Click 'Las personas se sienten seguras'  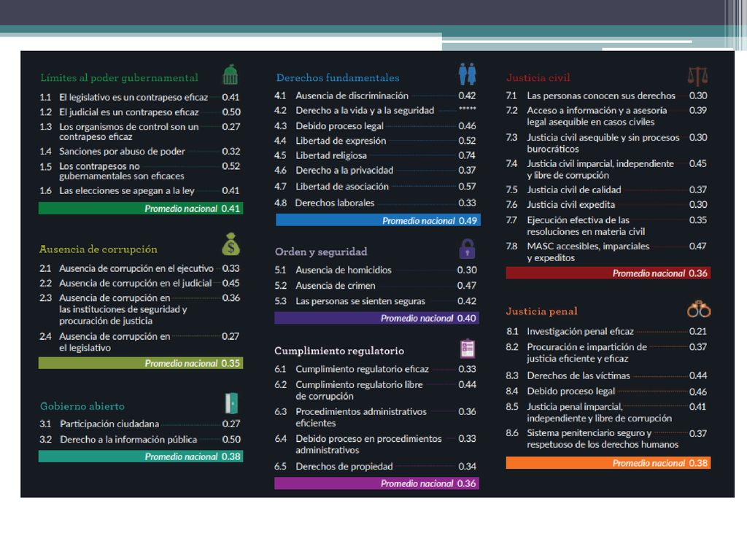coord(360,301)
